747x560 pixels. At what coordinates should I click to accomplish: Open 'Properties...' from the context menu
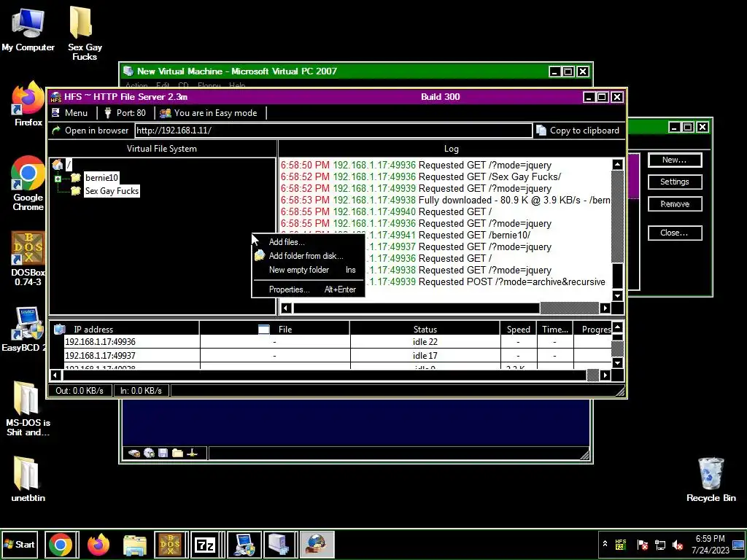(x=289, y=289)
